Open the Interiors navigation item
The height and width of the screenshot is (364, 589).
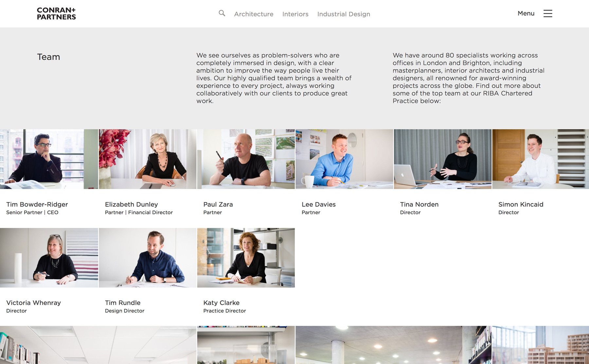pyautogui.click(x=295, y=14)
